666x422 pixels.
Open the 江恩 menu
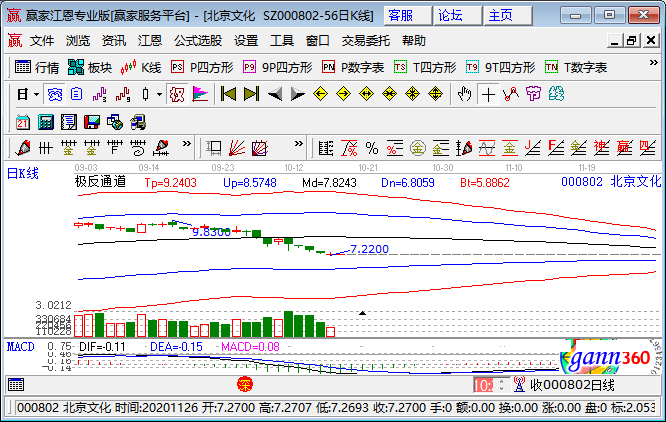(150, 41)
